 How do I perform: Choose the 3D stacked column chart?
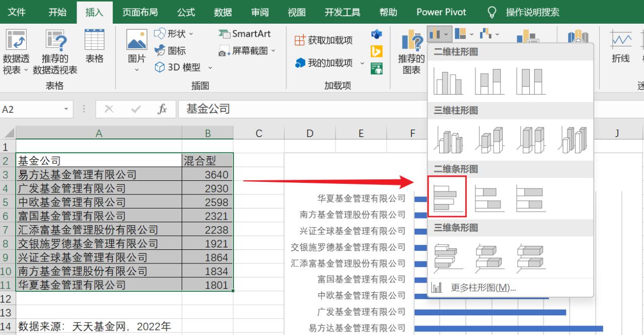[489, 140]
